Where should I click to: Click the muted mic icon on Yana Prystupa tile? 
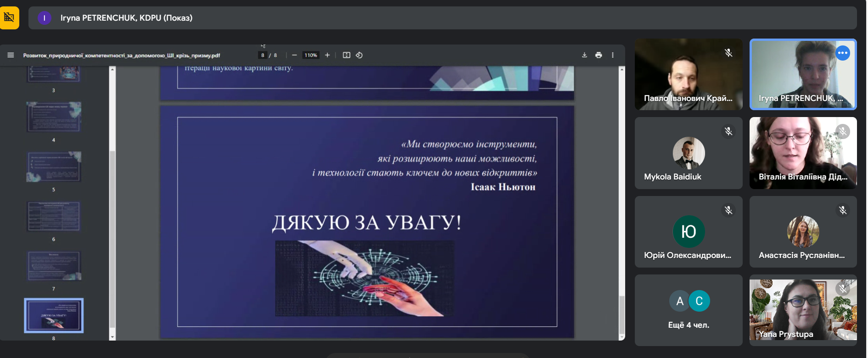[x=843, y=288]
